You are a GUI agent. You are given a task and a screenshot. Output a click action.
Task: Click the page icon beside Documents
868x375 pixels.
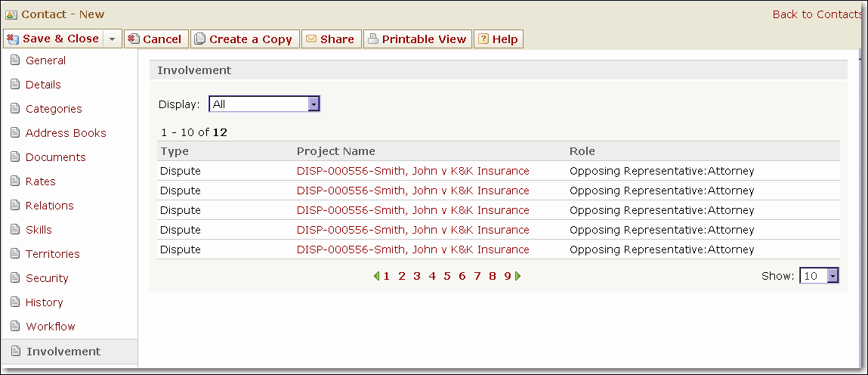coord(15,157)
